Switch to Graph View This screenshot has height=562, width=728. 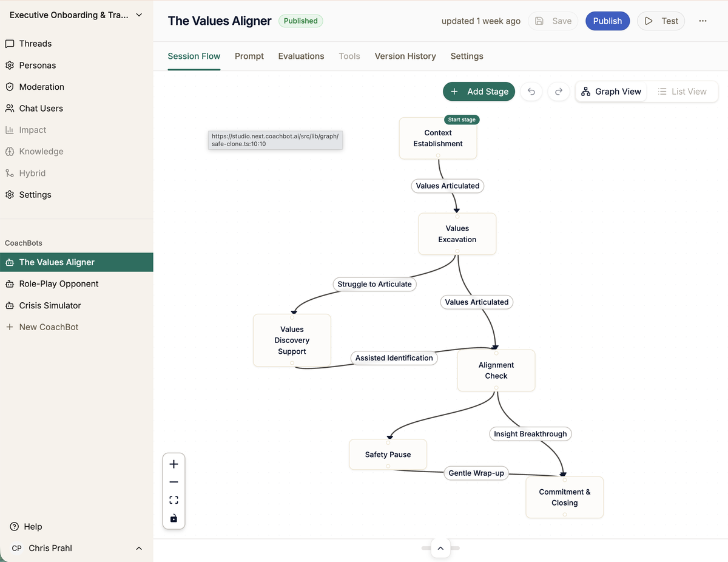[612, 92]
